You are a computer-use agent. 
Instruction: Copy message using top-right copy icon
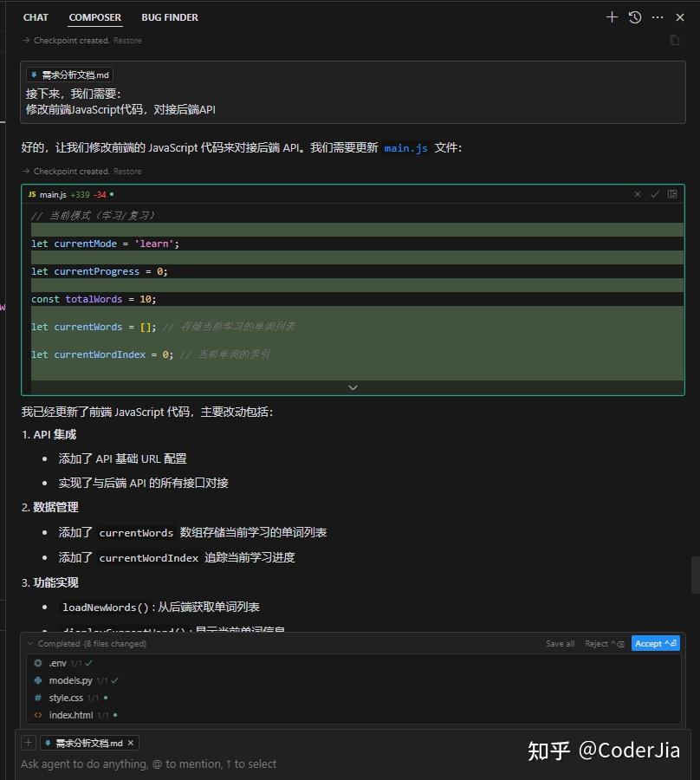point(675,40)
